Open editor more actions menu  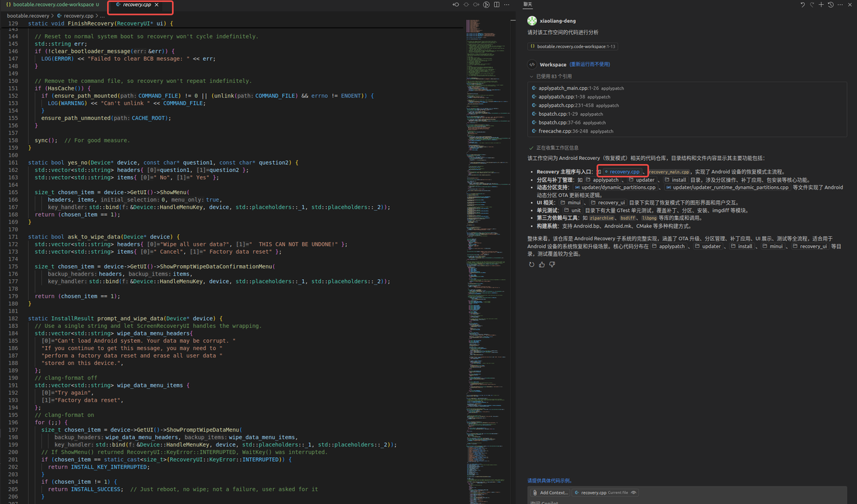point(507,5)
